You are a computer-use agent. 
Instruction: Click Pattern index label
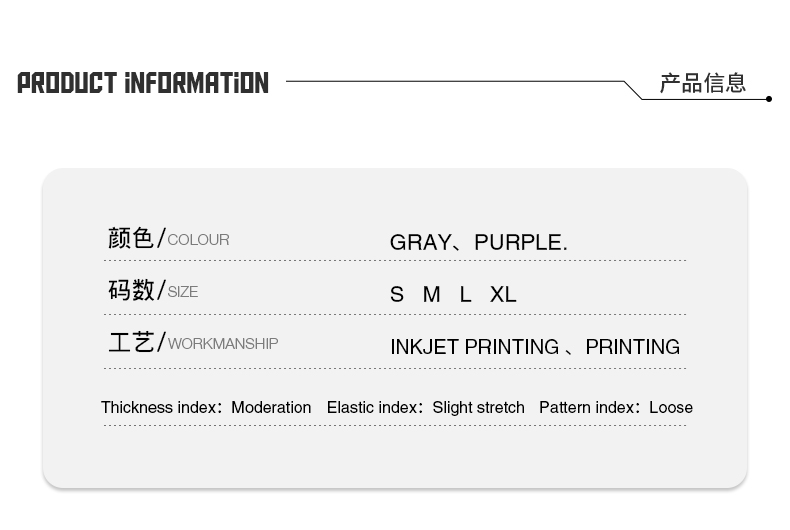[x=589, y=408]
